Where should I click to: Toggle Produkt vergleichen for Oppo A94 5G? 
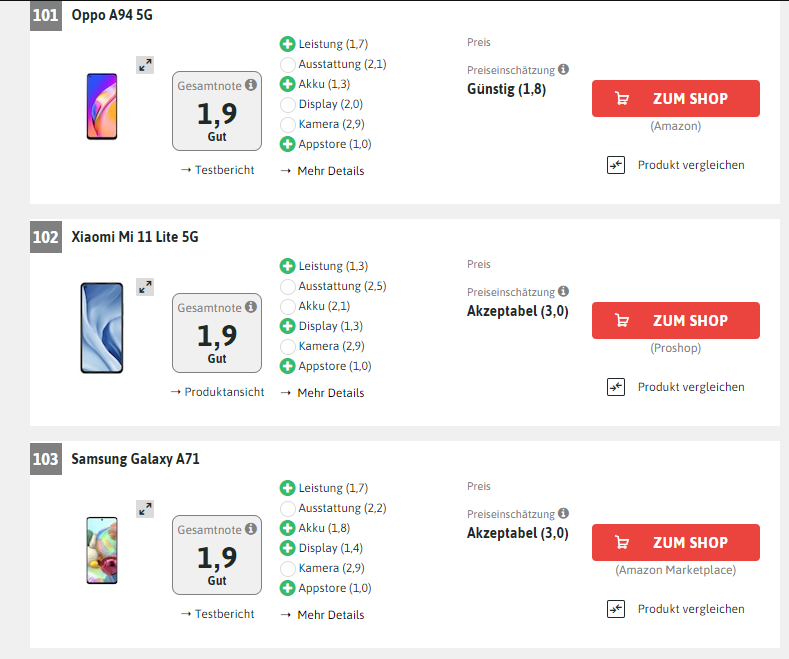coord(676,165)
